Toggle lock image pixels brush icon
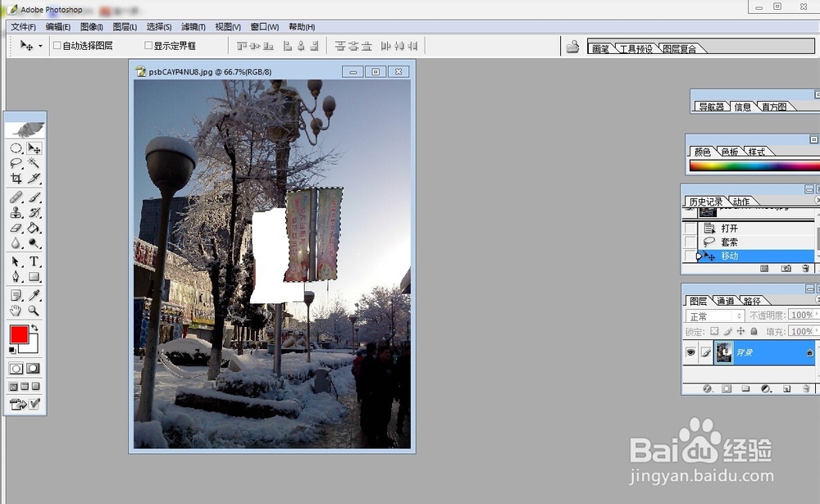This screenshot has width=820, height=504. (728, 331)
